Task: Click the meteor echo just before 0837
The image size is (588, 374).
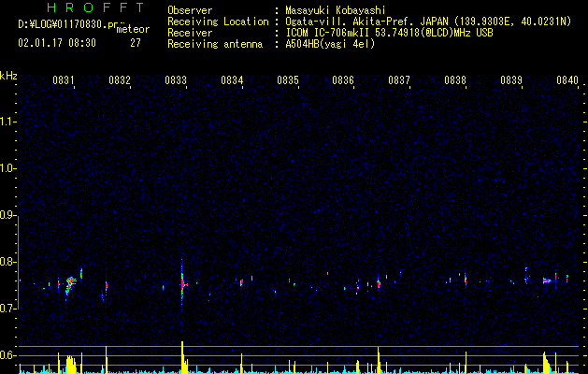Action: pyautogui.click(x=379, y=283)
